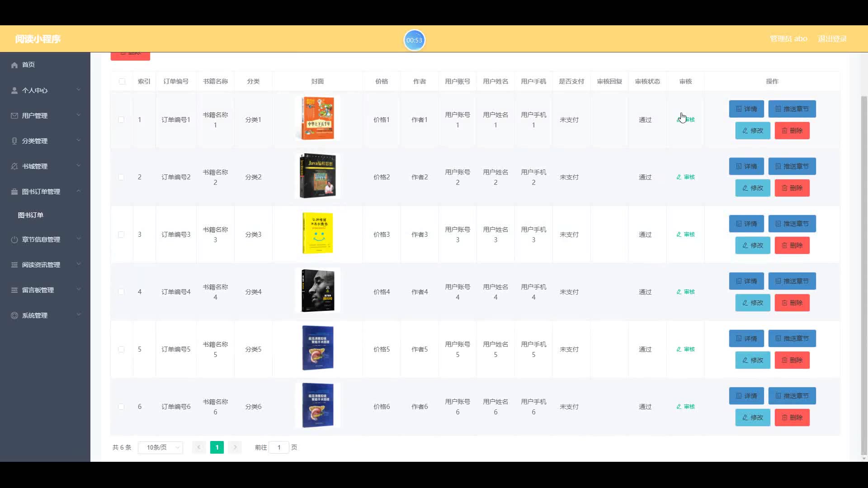Click the person icon for 个人中心
Viewport: 868px width, 488px height.
click(14, 90)
